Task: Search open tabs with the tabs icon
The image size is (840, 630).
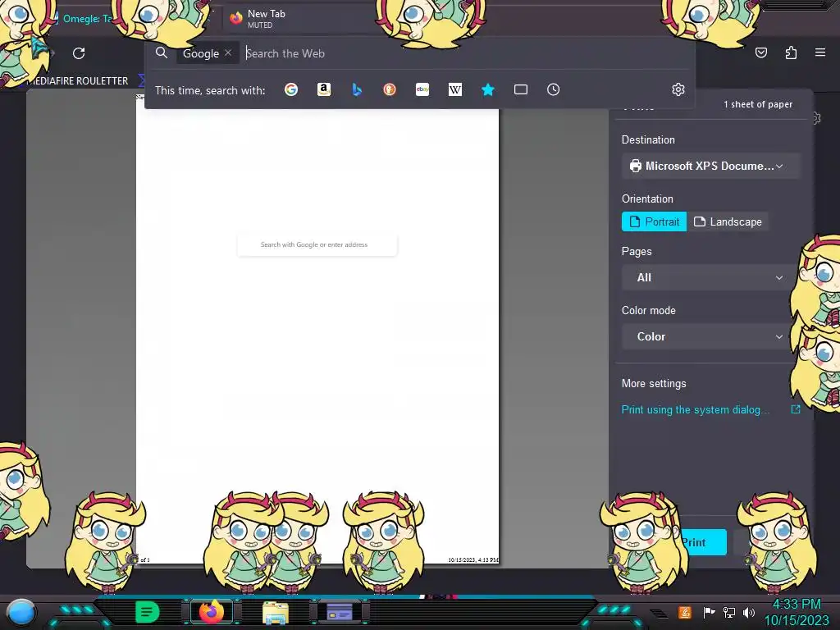Action: (521, 89)
